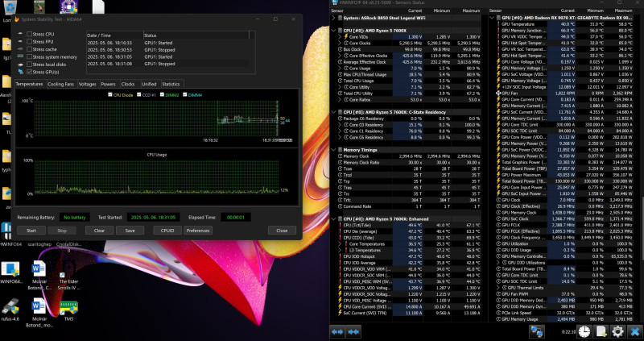Switch to Statistics tab
The height and width of the screenshot is (341, 644).
pos(171,84)
